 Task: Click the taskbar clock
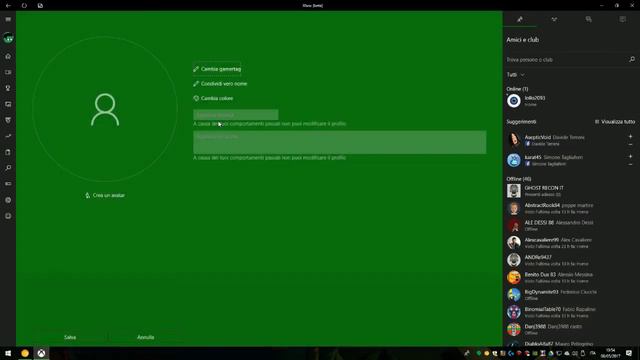point(611,353)
